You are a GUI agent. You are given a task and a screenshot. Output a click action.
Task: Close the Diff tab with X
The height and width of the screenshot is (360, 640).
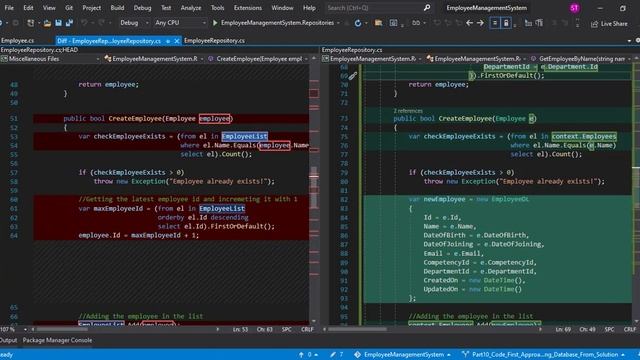click(177, 41)
